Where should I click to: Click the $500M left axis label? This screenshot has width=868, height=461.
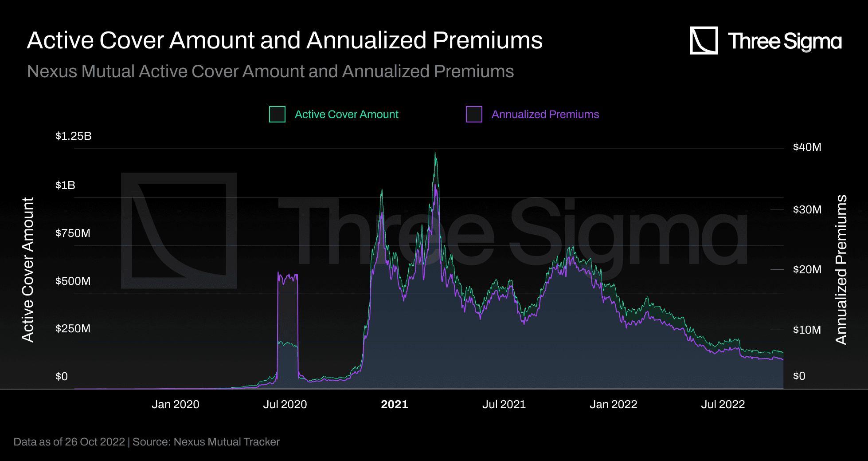click(73, 281)
